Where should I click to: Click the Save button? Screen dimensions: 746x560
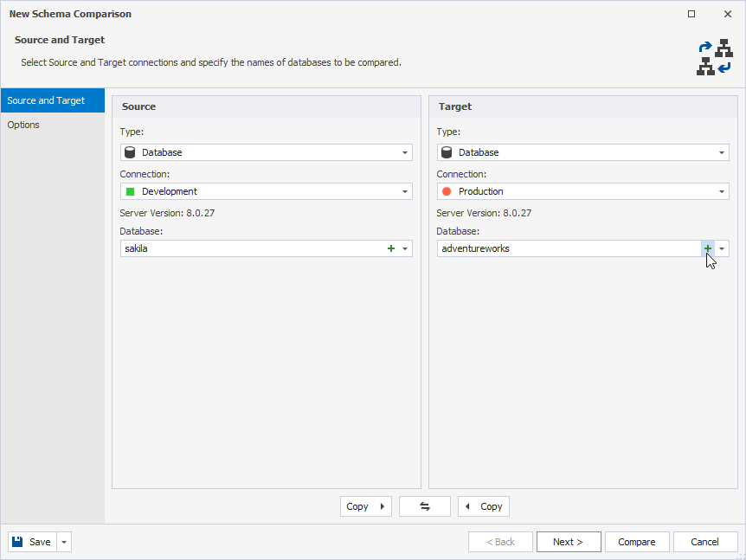(x=32, y=542)
